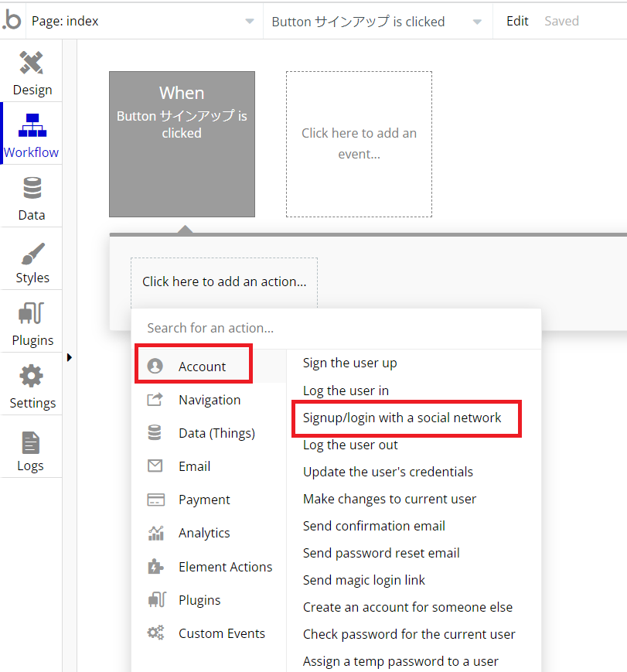
Task: Select the Workflow tab icon
Action: point(32,125)
